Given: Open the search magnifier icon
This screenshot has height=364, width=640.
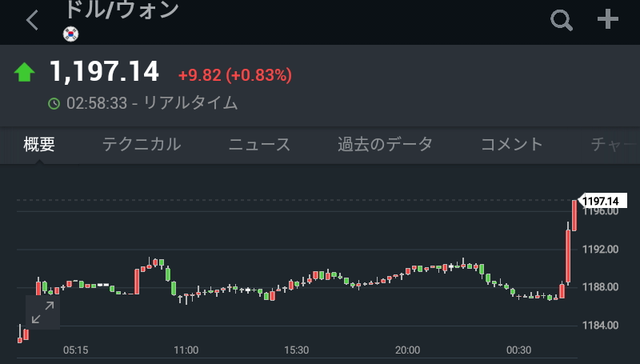Looking at the screenshot, I should [x=562, y=20].
